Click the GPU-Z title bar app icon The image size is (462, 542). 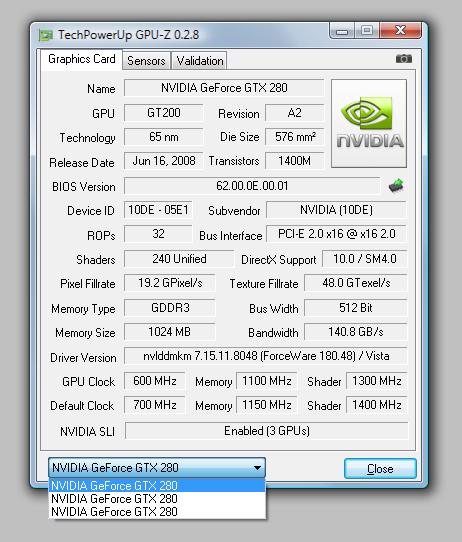[46, 35]
